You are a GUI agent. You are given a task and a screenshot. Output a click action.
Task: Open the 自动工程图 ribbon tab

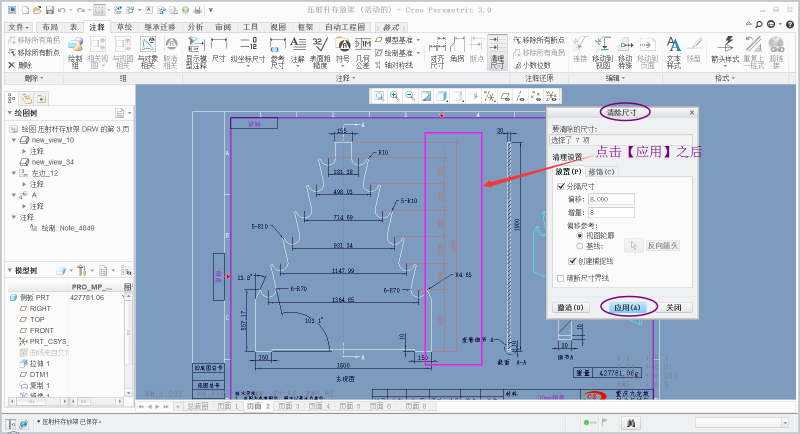[345, 27]
